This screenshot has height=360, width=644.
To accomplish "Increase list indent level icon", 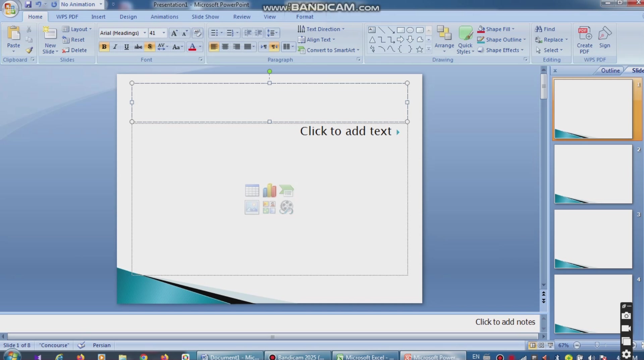I will [x=259, y=33].
